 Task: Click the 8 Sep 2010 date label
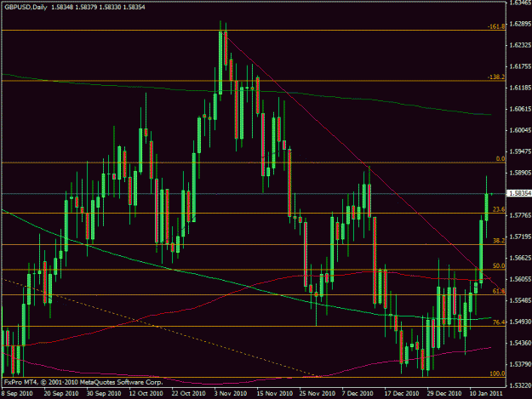pos(17,393)
